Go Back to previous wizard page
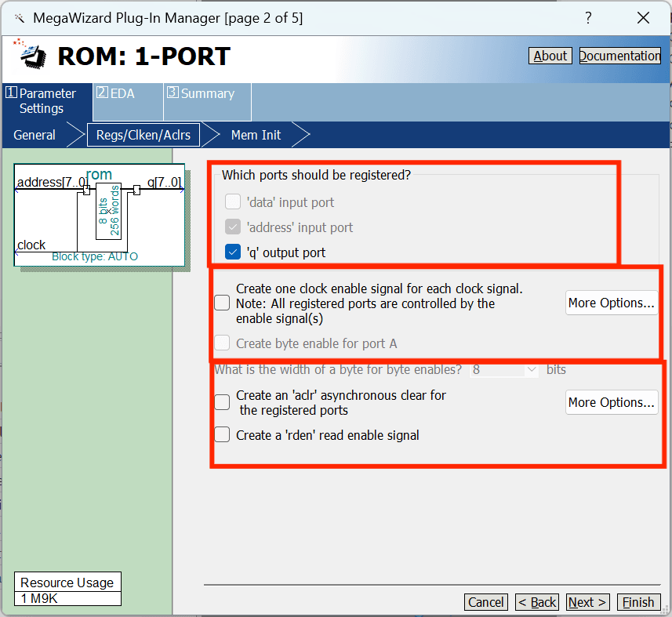672x617 pixels. 537,602
